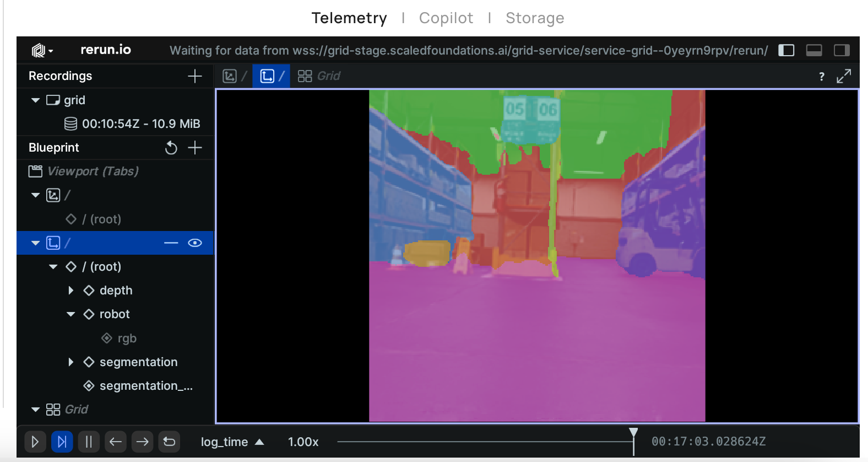Switch to the Storage tab
The width and height of the screenshot is (868, 462).
tap(534, 18)
